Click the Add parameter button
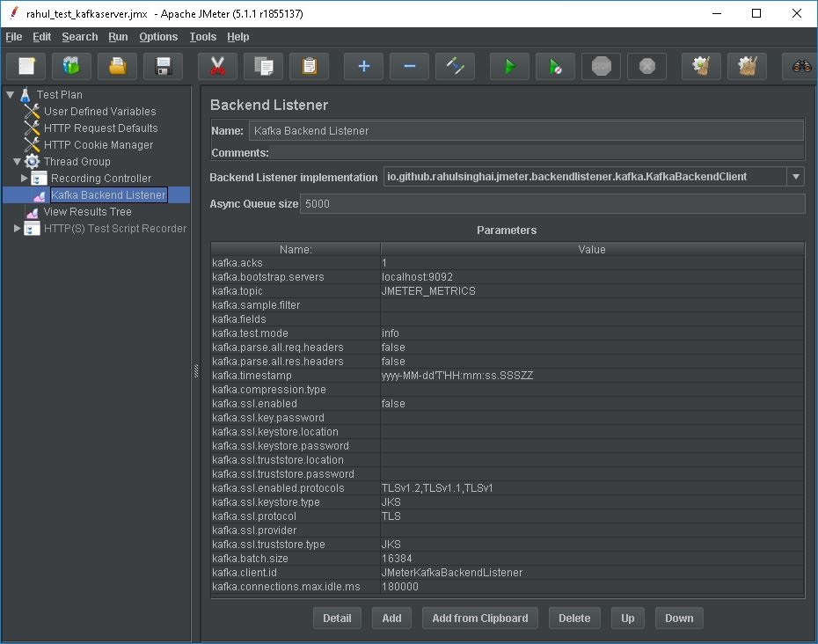 (x=391, y=618)
